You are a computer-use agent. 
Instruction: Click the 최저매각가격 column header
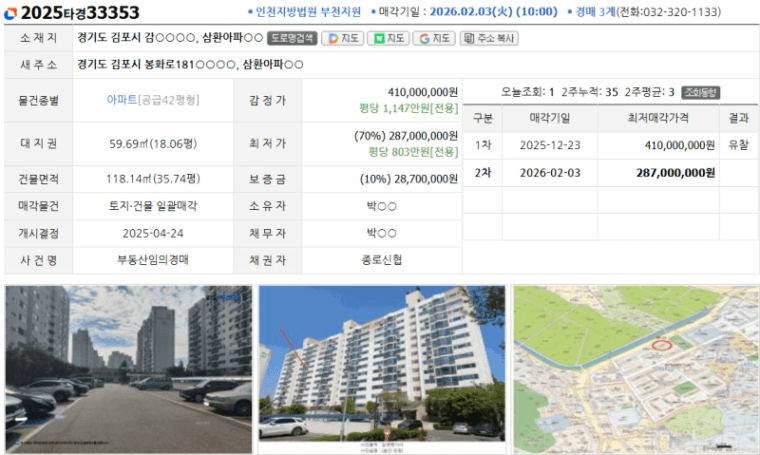(658, 118)
